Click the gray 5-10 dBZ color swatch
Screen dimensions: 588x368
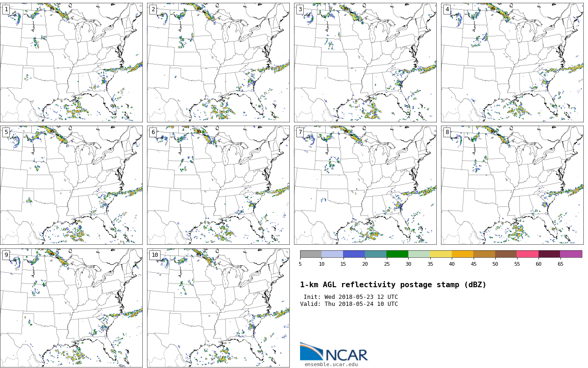coord(311,254)
